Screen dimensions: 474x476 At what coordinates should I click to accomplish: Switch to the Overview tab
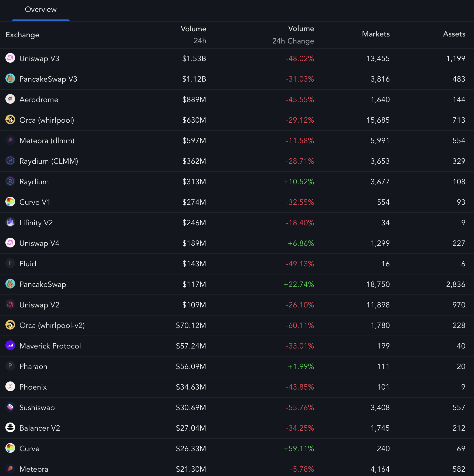[x=41, y=10]
